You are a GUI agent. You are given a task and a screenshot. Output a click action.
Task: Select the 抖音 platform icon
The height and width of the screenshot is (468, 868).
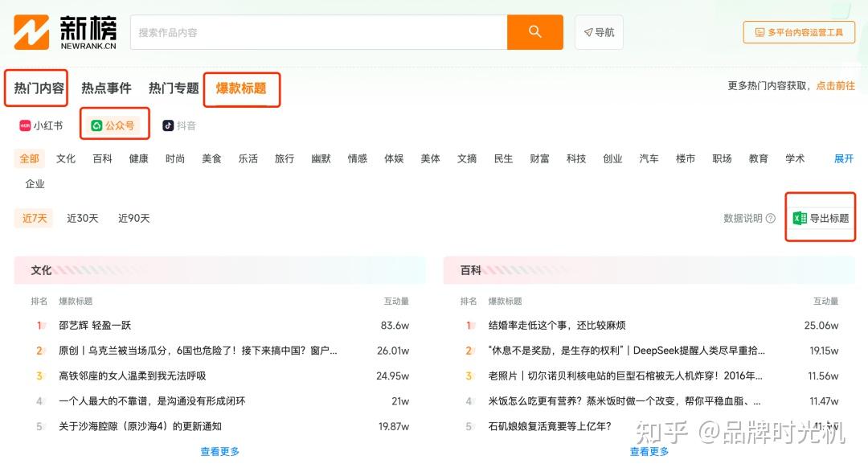pos(170,125)
